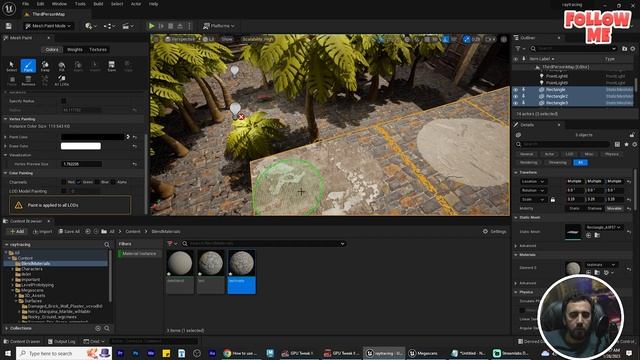The width and height of the screenshot is (640, 360).
Task: Set Mobility to Static
Action: 574,208
